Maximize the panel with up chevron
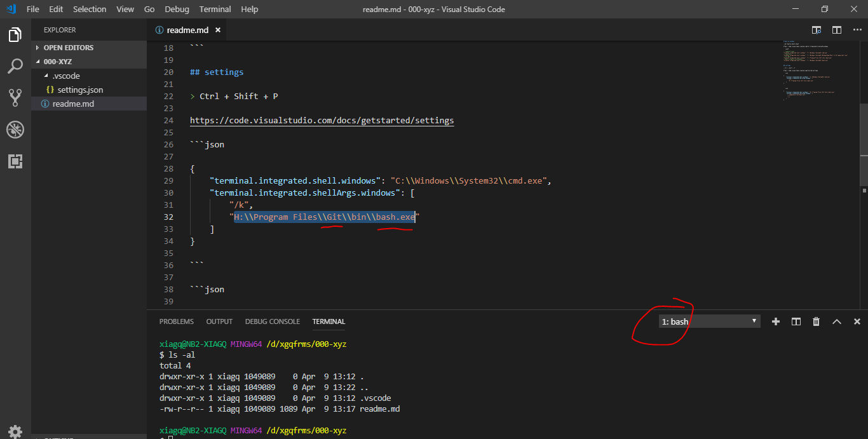Screen dimensions: 868x439 [x=837, y=321]
